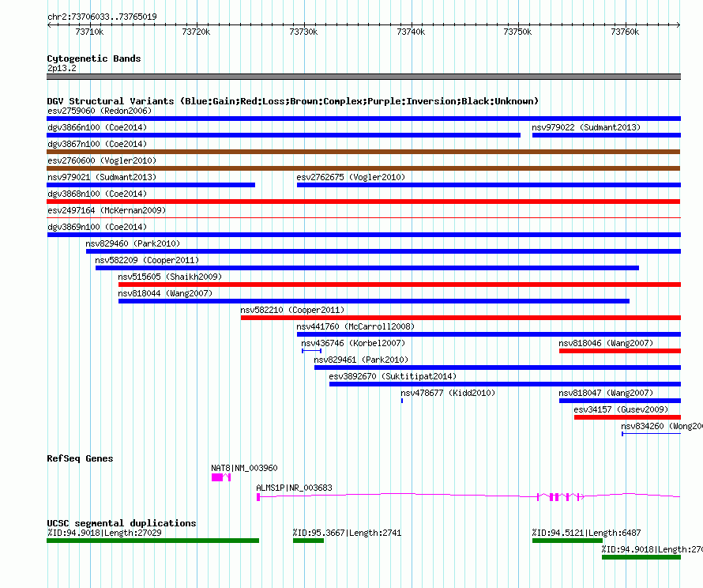This screenshot has height=588, width=703.
Task: Select the green segmental duplication of length 2741
Action: tap(309, 541)
